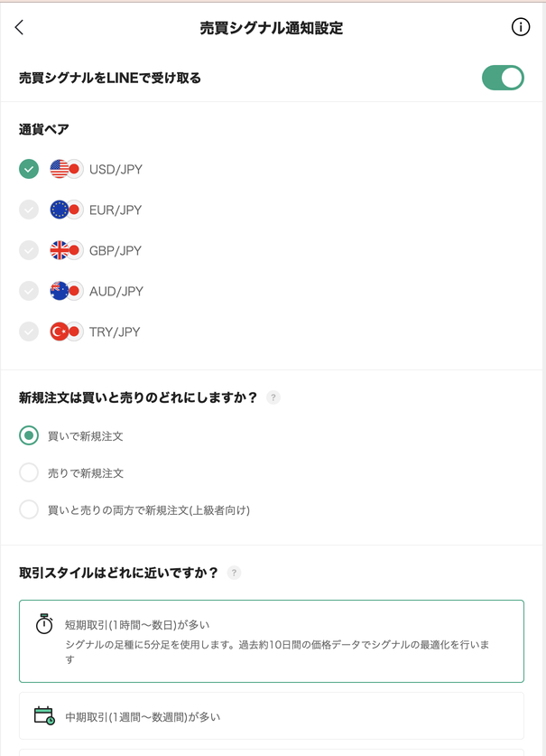Image resolution: width=546 pixels, height=756 pixels.
Task: Open the help icon next to 取引スタイル question
Action: [234, 570]
